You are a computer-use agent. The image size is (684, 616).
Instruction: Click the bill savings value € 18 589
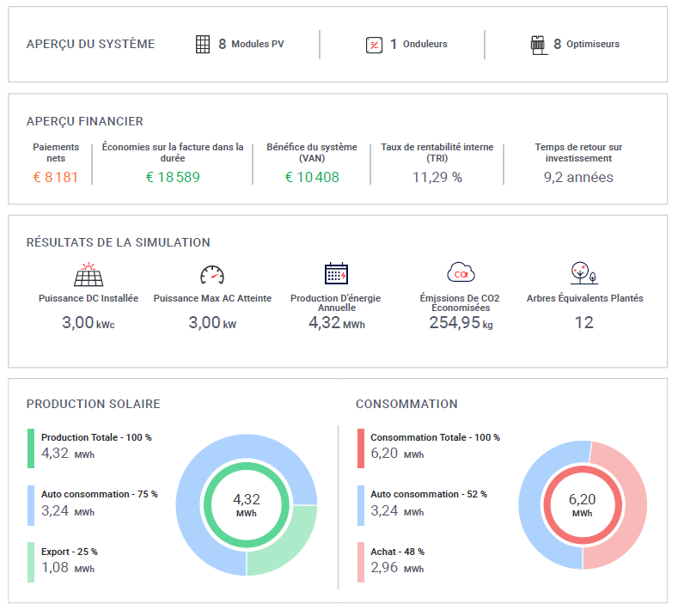click(173, 178)
